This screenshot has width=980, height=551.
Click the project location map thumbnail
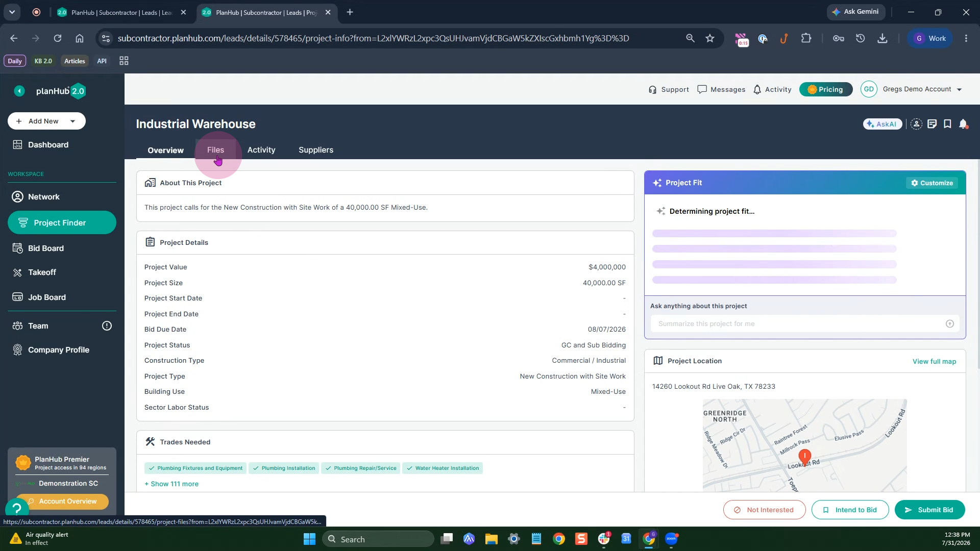(805, 445)
